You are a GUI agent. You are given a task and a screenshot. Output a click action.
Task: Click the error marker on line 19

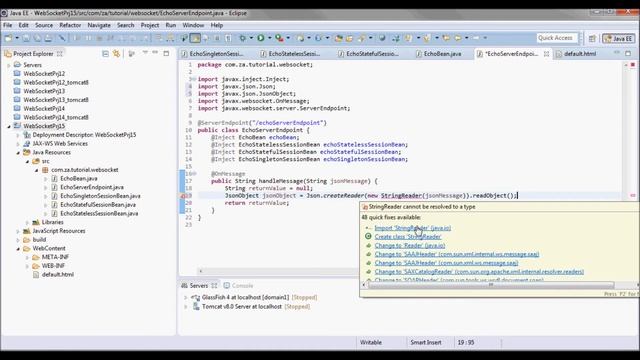182,196
